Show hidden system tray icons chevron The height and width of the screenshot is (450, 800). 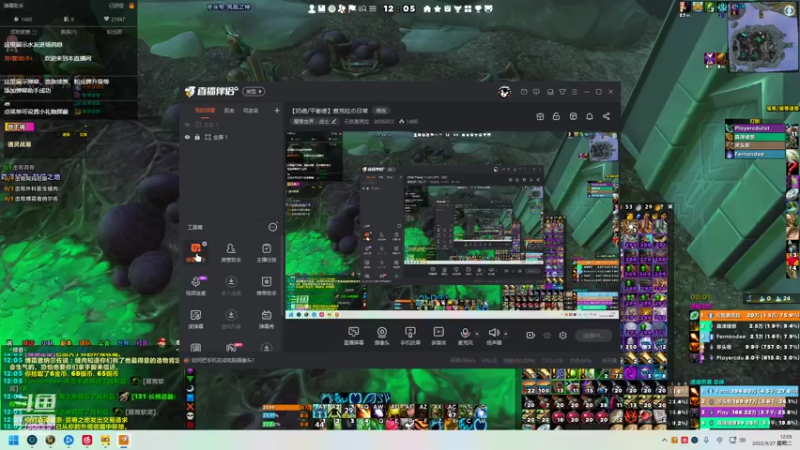pyautogui.click(x=664, y=440)
